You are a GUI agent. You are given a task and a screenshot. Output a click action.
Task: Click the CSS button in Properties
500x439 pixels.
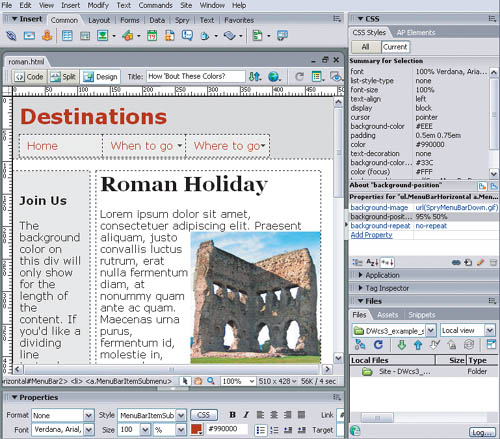[204, 415]
